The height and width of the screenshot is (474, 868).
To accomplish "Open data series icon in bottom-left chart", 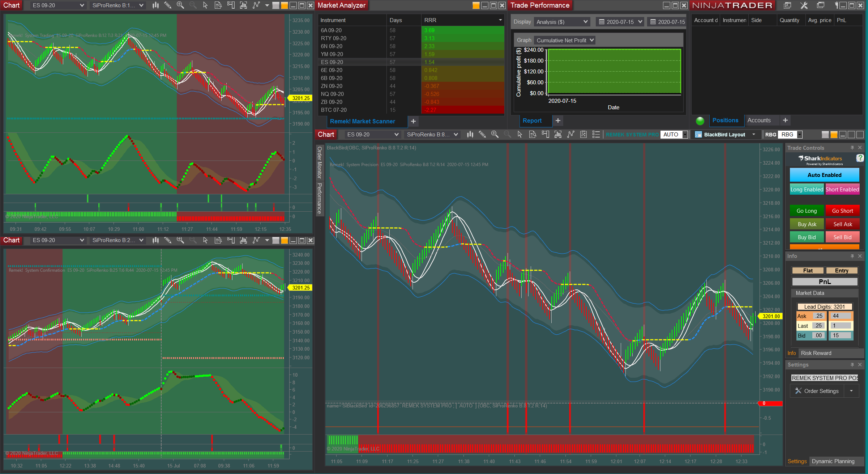I will (218, 240).
